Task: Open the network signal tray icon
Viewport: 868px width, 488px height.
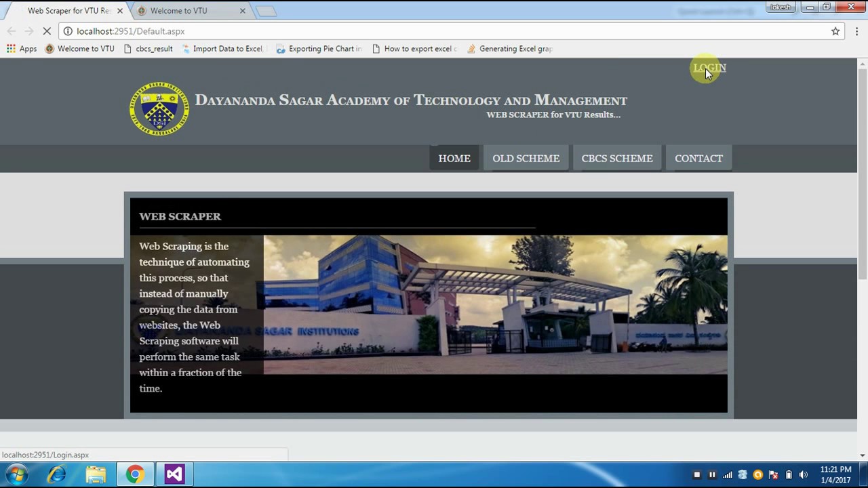Action: point(727,475)
